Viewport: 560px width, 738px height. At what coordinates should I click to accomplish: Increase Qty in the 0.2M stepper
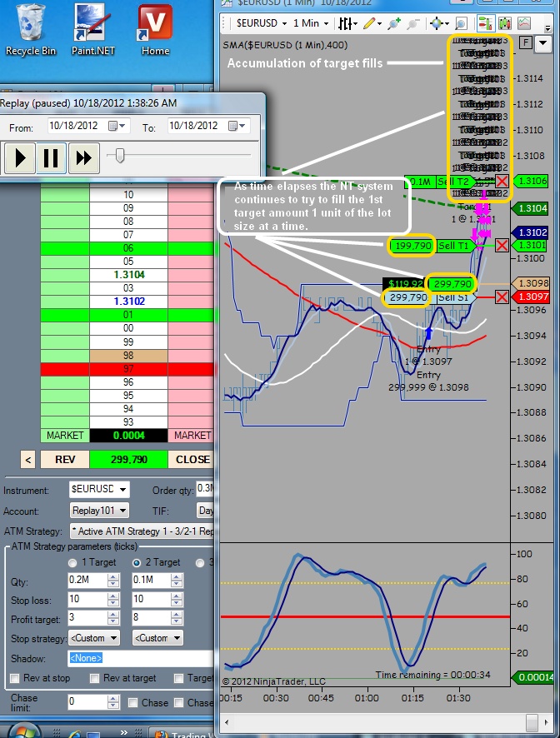pos(113,577)
